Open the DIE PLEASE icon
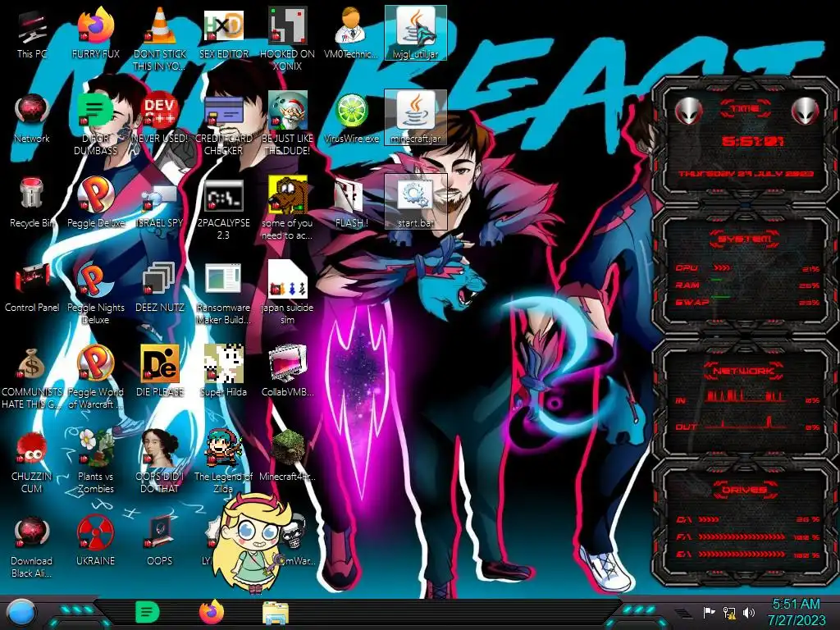Image resolution: width=840 pixels, height=630 pixels. pos(159,371)
